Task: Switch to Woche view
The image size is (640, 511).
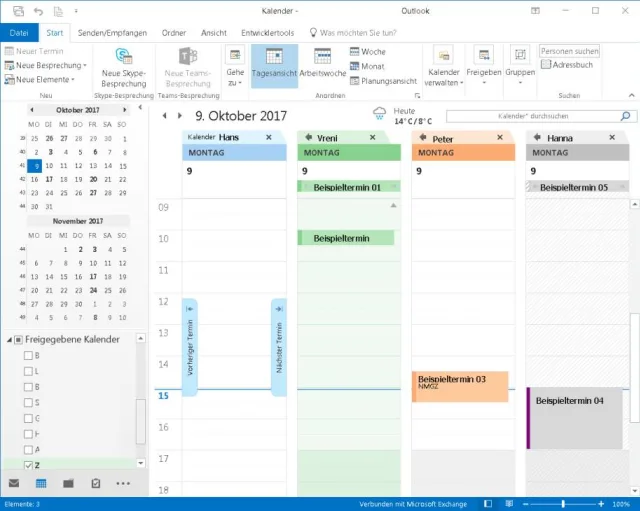Action: coord(368,52)
